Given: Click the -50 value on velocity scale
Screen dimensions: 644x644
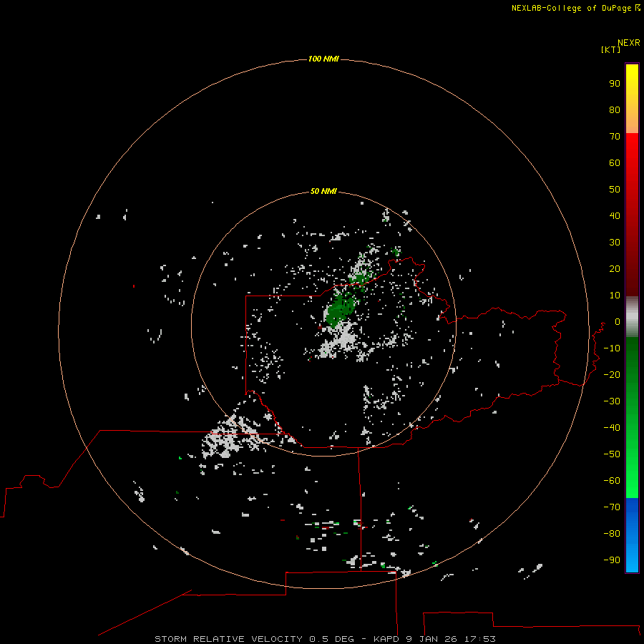Looking at the screenshot, I should tap(612, 454).
